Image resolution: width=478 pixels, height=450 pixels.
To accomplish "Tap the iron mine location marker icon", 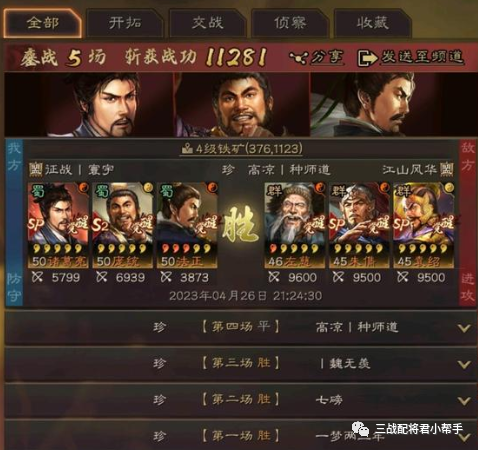I will coord(187,149).
